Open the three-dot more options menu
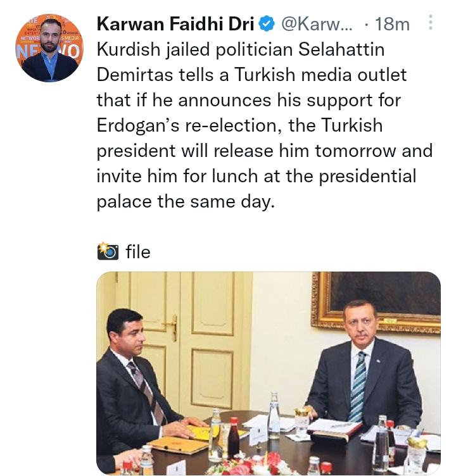Viewport: 456px width, 476px height. coord(431,24)
